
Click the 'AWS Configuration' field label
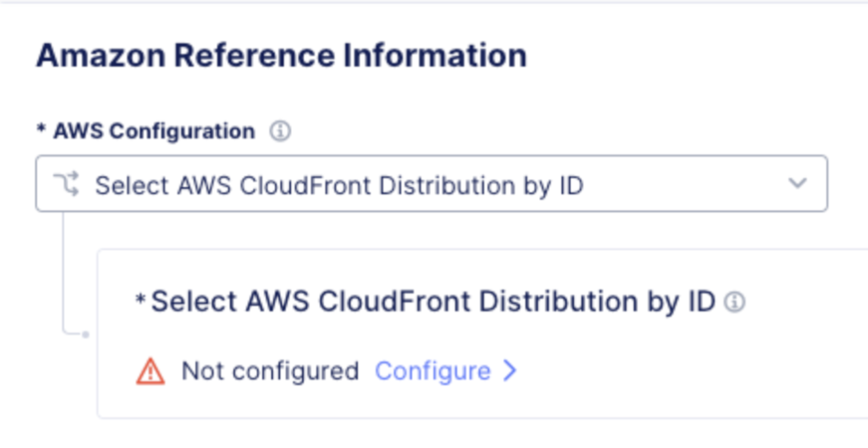pyautogui.click(x=154, y=132)
